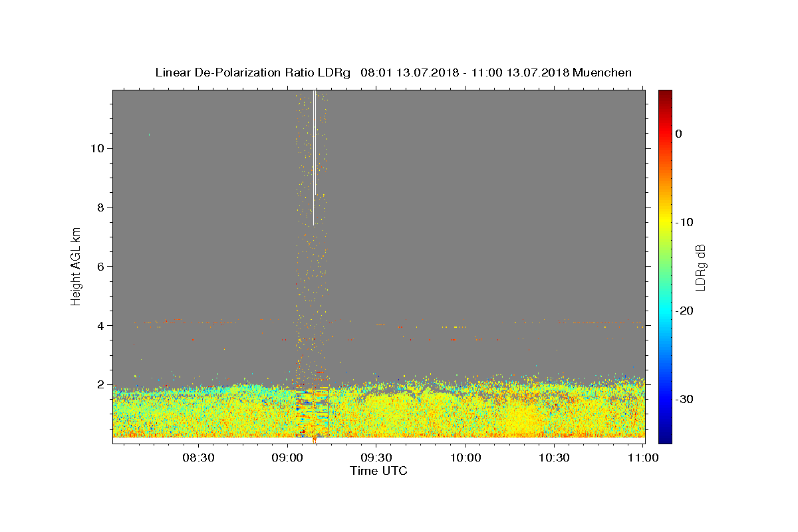The height and width of the screenshot is (532, 798).
Task: Click the 'Muenchen' station name in title
Action: coord(602,72)
